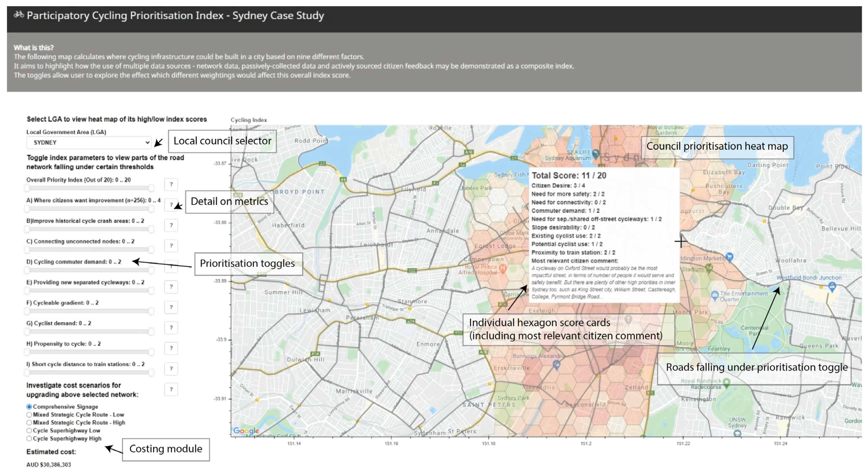Click the Propensity to cycle help button
The width and height of the screenshot is (868, 475).
[x=171, y=348]
